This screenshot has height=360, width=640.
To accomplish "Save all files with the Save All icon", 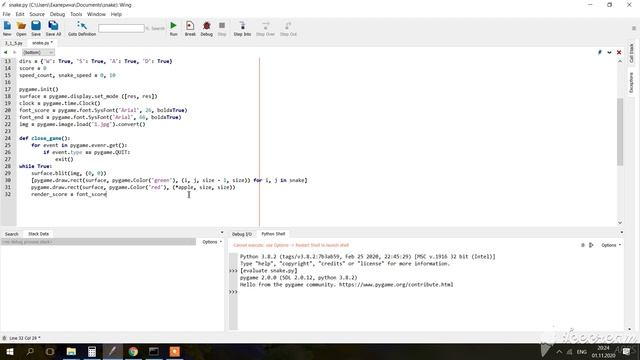I will pos(53,29).
